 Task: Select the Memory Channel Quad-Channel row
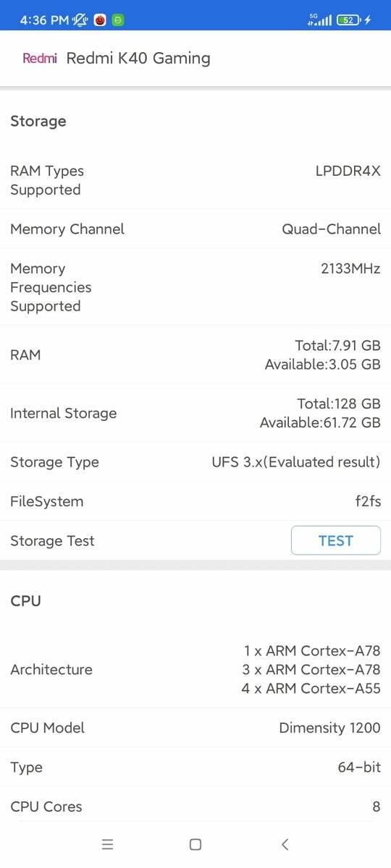coord(195,229)
